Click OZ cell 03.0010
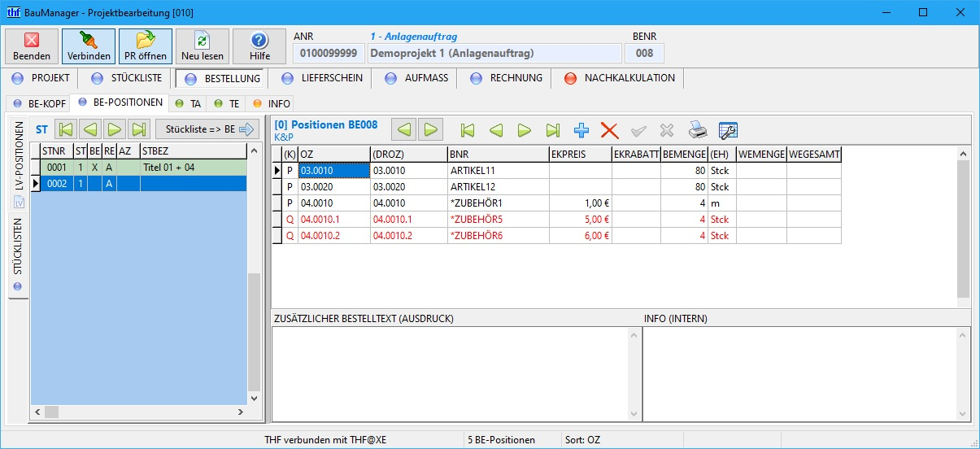This screenshot has width=980, height=449. [x=334, y=171]
